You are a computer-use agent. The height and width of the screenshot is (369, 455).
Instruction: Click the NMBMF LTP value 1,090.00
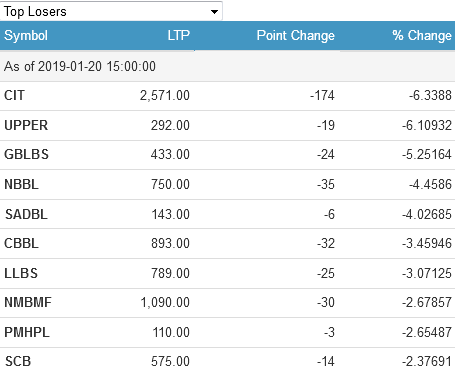click(x=165, y=303)
